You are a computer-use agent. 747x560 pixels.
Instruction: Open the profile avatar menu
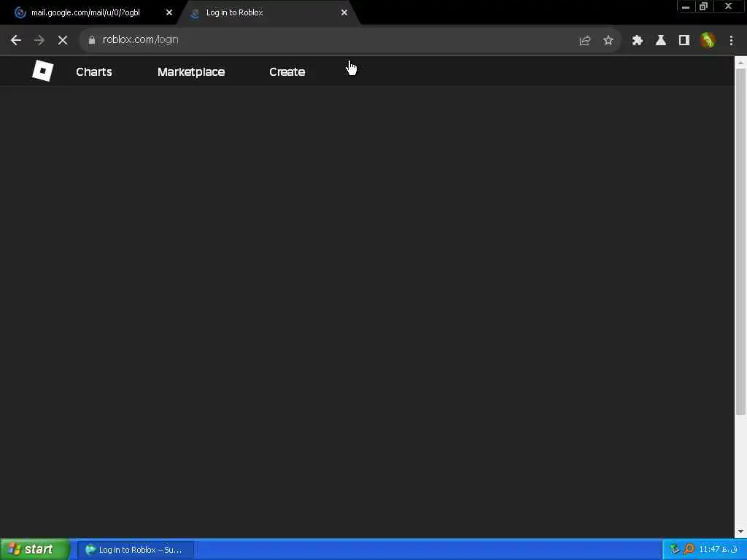[708, 41]
